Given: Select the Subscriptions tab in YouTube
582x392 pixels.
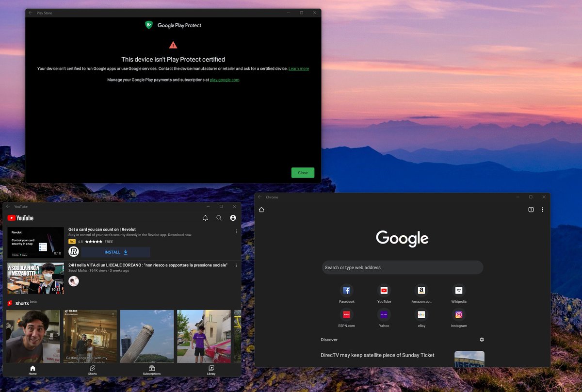Looking at the screenshot, I should pyautogui.click(x=152, y=370).
